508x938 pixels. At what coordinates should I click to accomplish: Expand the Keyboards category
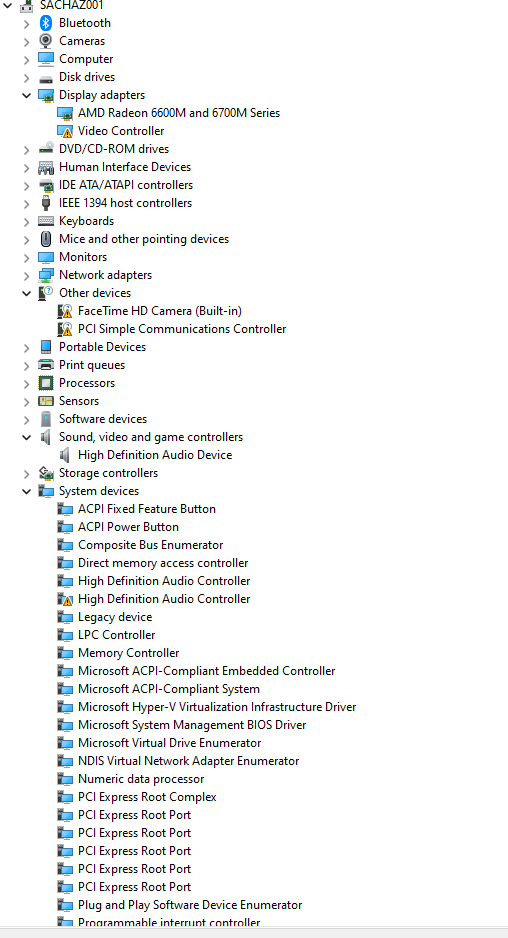point(26,221)
